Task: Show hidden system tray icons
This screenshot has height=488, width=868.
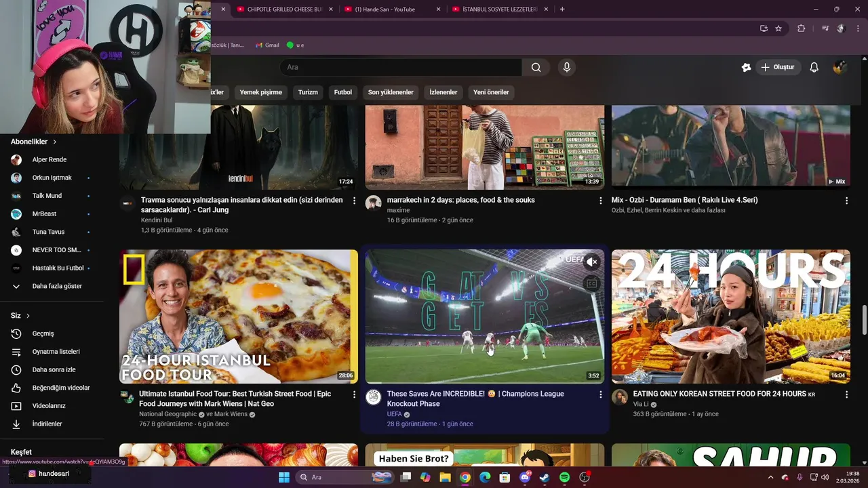Action: pos(770,477)
